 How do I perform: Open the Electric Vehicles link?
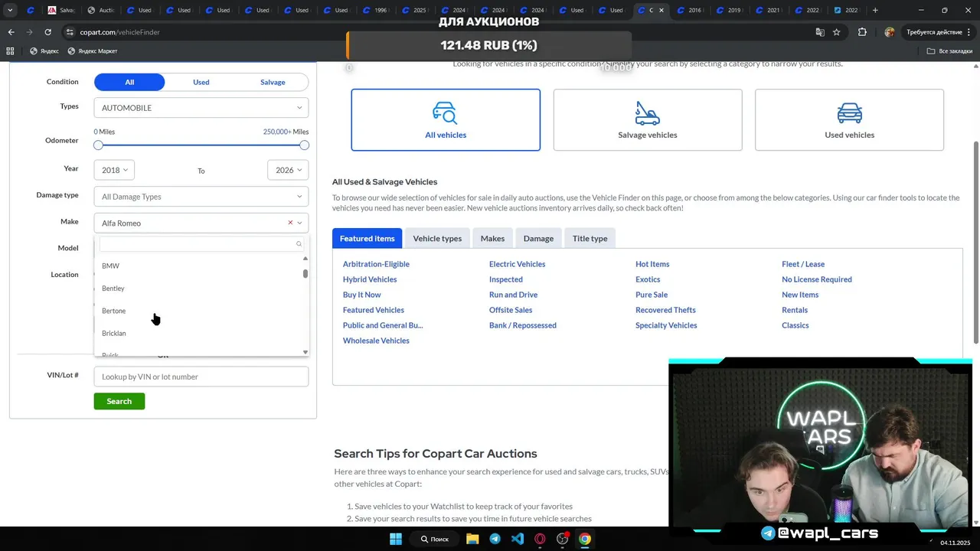click(517, 264)
